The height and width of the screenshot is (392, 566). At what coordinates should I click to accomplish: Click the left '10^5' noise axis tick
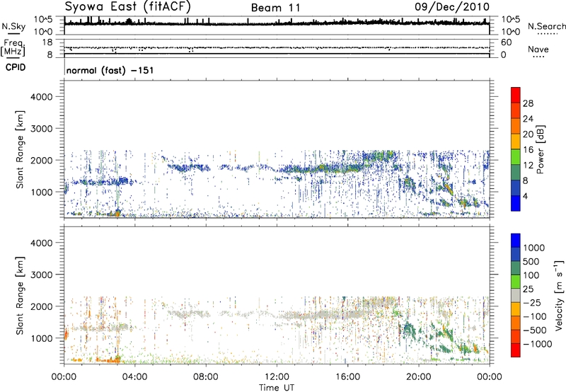[x=43, y=20]
